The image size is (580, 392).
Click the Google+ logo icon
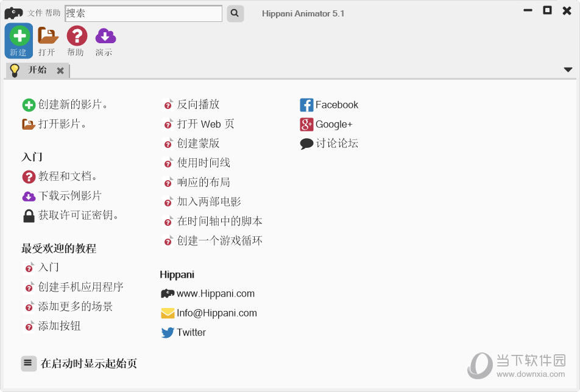click(x=306, y=125)
